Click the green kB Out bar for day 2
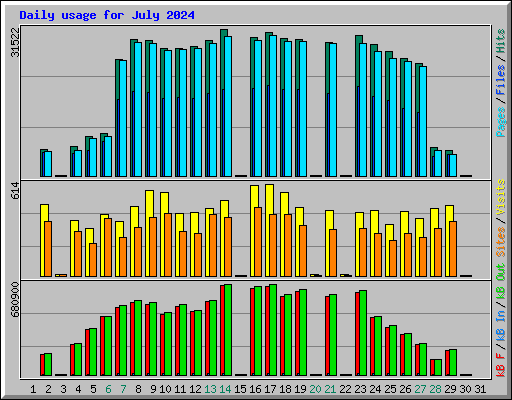This screenshot has height=400, width=512. point(48,365)
